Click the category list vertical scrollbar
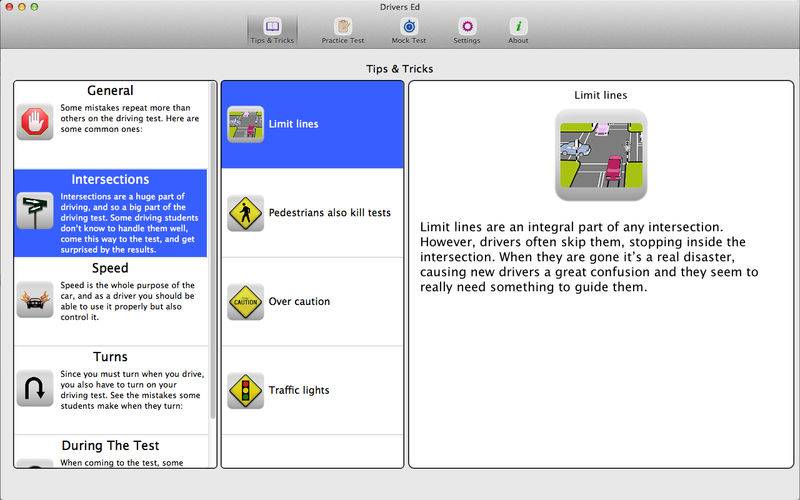Image resolution: width=800 pixels, height=500 pixels. (x=212, y=250)
